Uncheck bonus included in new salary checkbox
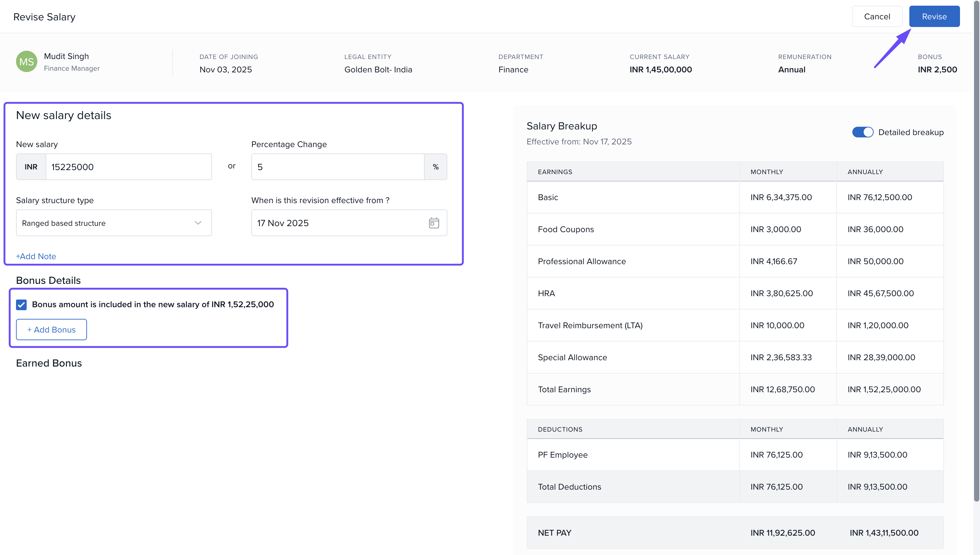 21,305
